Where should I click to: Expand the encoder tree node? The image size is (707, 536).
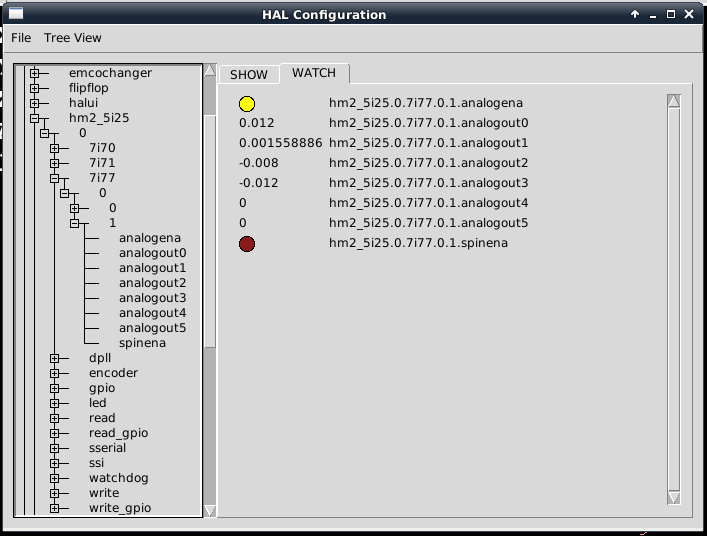(55, 373)
